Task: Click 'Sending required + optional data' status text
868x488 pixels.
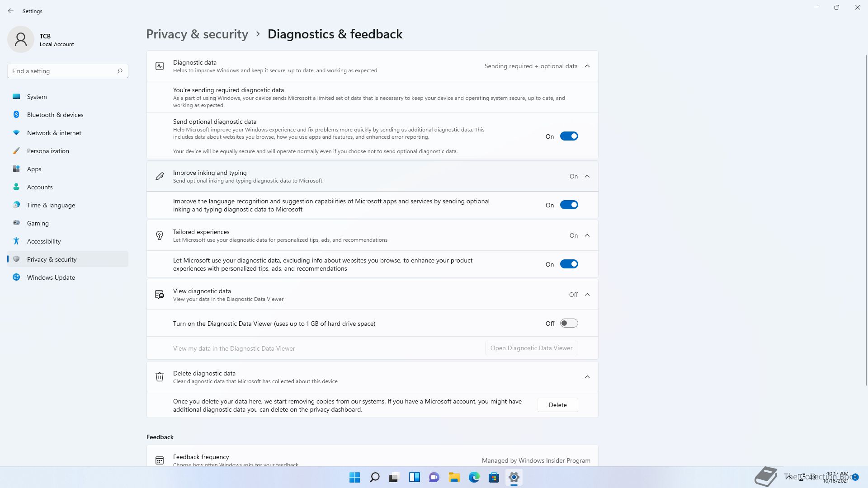Action: 531,66
